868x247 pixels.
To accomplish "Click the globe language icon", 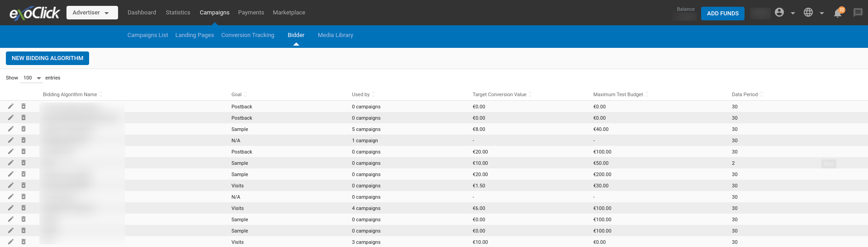I will [x=808, y=13].
